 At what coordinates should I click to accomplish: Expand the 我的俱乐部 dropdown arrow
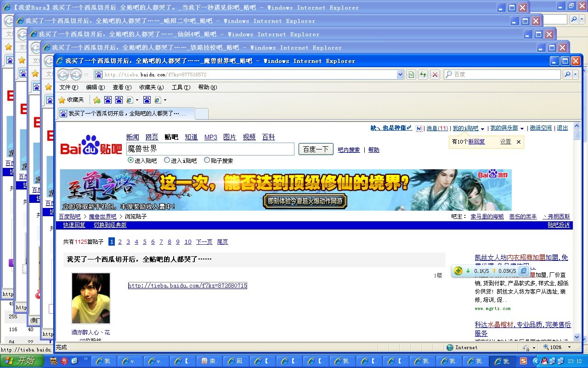[x=522, y=129]
